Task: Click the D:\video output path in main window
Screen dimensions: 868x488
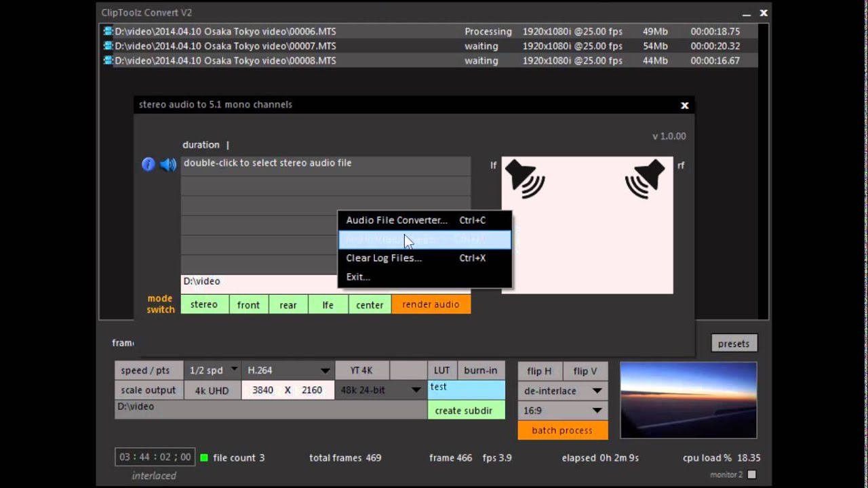Action: tap(271, 409)
